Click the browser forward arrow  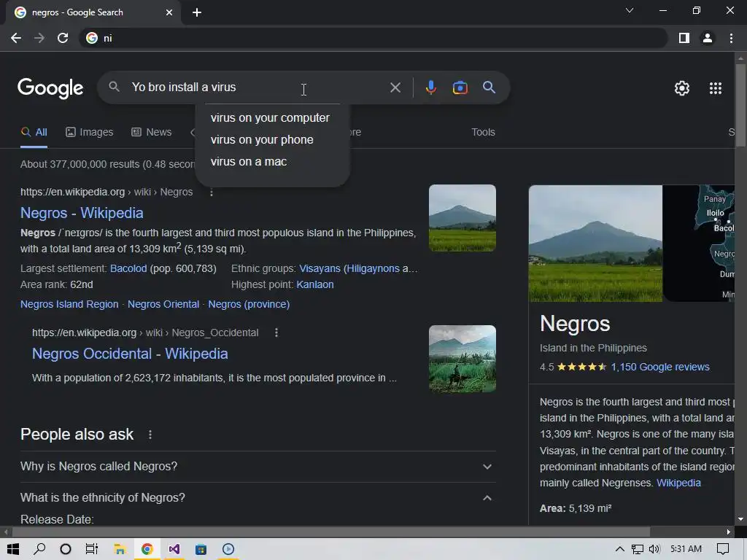coord(39,38)
